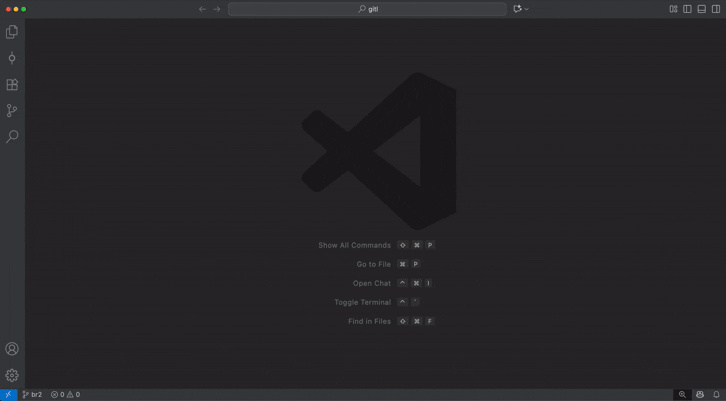The image size is (726, 401).
Task: Click the errors and warnings counter
Action: [65, 394]
